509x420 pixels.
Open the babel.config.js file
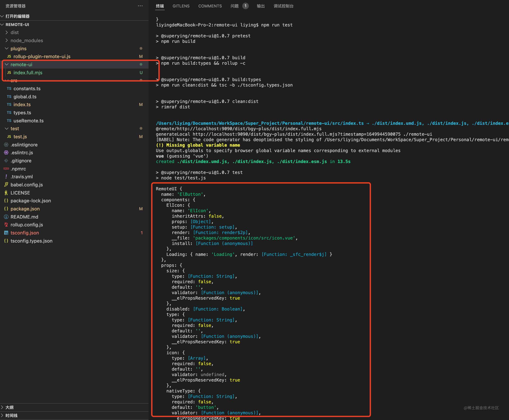pos(27,185)
